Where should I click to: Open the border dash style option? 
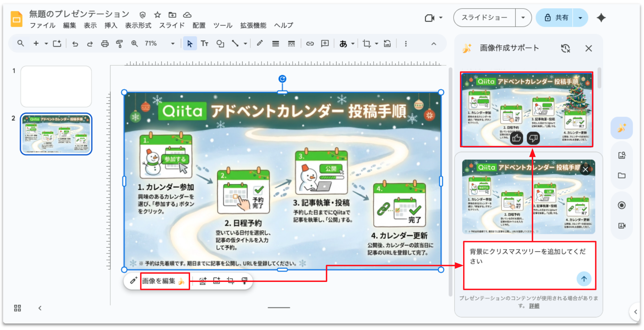point(291,44)
